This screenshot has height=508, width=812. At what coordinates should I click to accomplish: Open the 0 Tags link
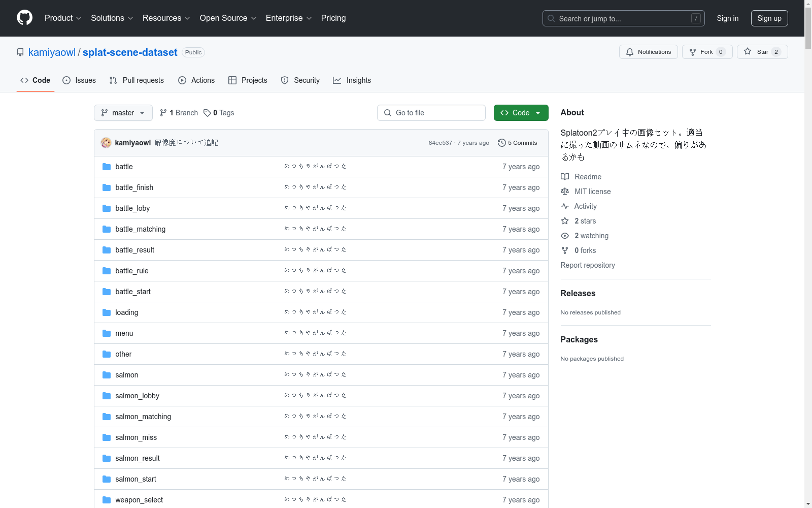[x=219, y=113]
